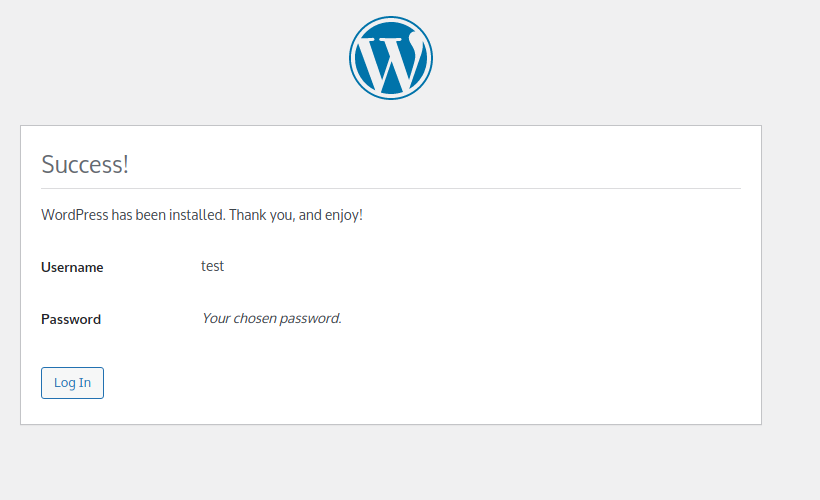Viewport: 820px width, 500px height.
Task: Click the italic Your chosen password text
Action: click(x=271, y=319)
